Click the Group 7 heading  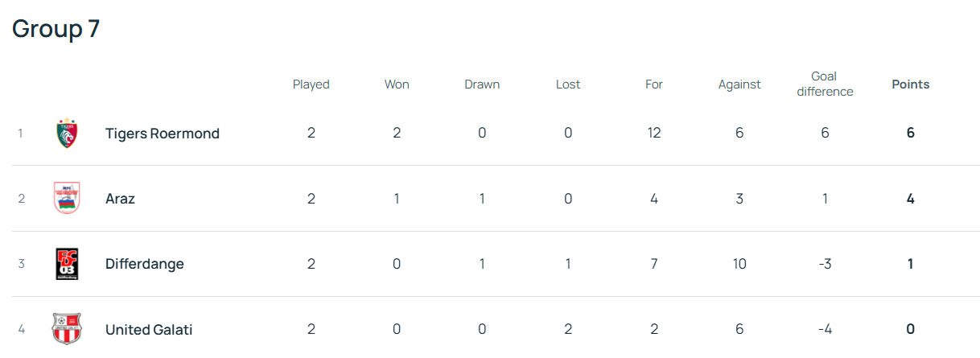coord(56,28)
